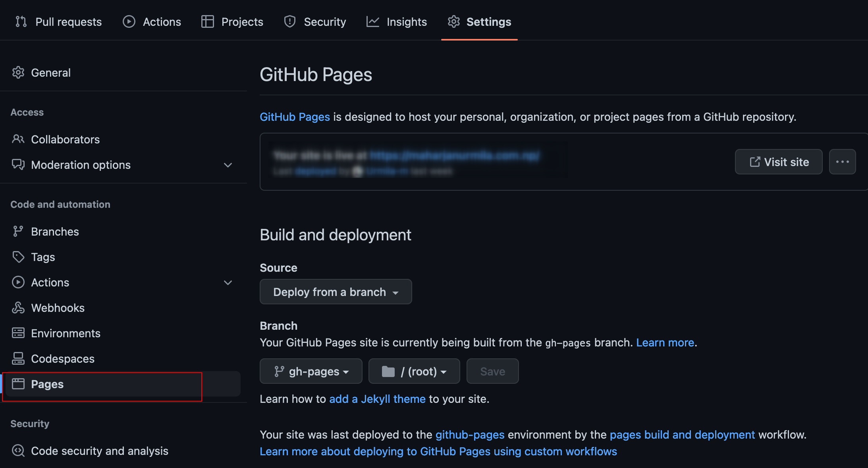Viewport: 868px width, 468px height.
Task: Click the General gear icon in the sidebar
Action: (x=18, y=73)
